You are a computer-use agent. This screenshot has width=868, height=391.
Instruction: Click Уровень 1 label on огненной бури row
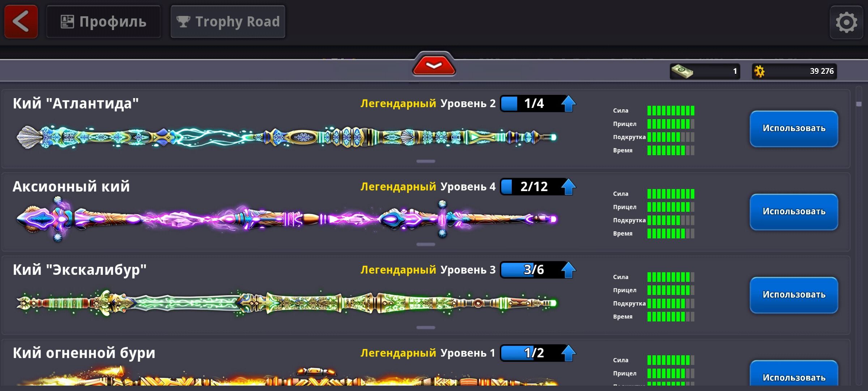point(468,353)
